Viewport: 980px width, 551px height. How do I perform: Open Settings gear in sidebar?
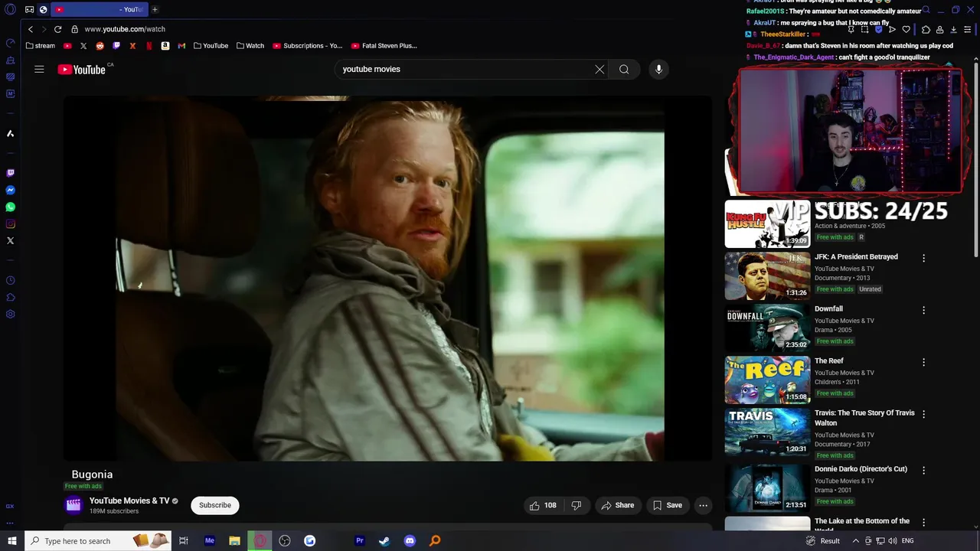pos(10,315)
